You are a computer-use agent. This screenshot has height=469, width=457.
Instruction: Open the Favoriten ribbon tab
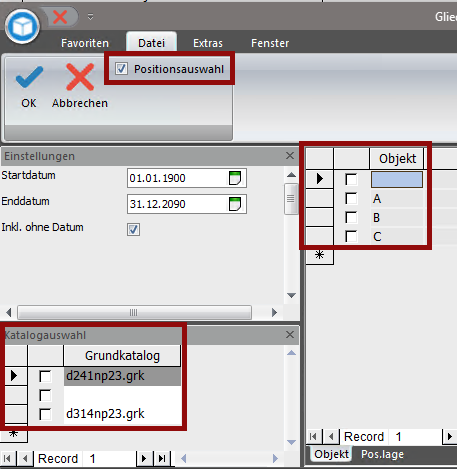[85, 43]
